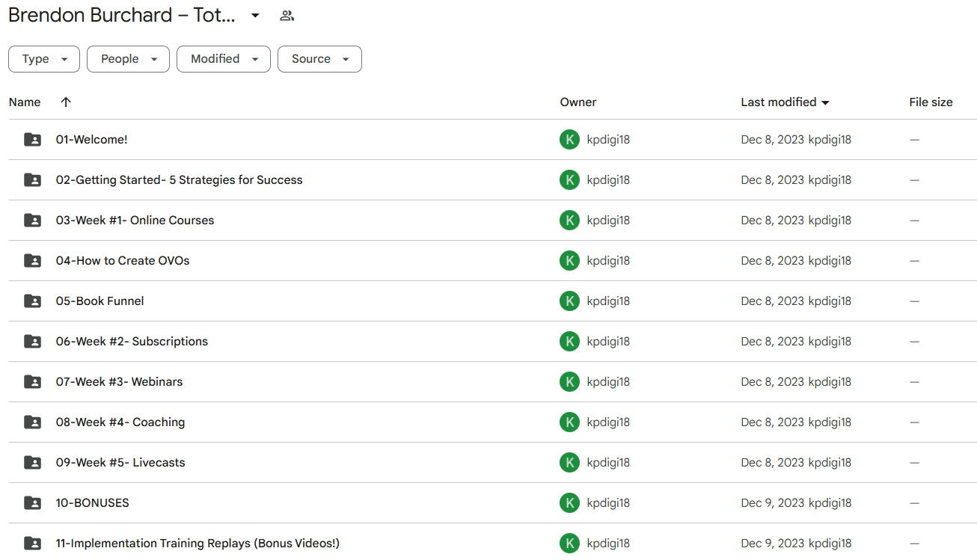Click folder icon for 03-Week #1- Online Courses
This screenshot has height=560, width=977.
[x=33, y=221]
